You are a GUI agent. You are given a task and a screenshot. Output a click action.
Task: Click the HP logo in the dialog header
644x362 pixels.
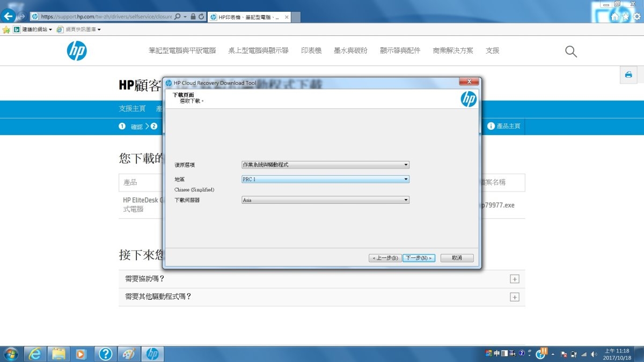(469, 99)
